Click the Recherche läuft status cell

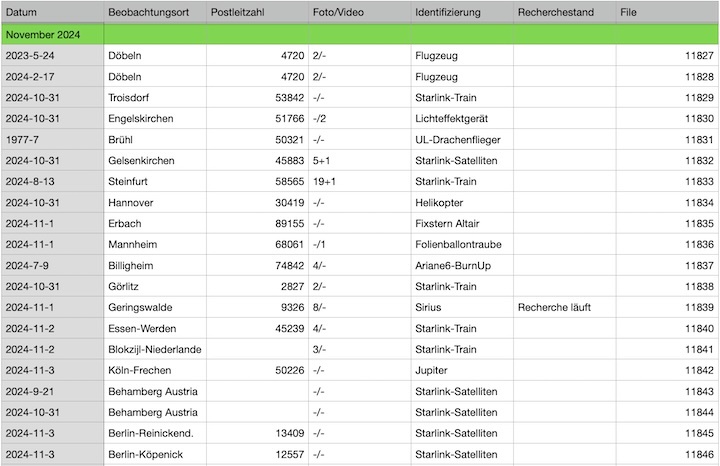[555, 307]
